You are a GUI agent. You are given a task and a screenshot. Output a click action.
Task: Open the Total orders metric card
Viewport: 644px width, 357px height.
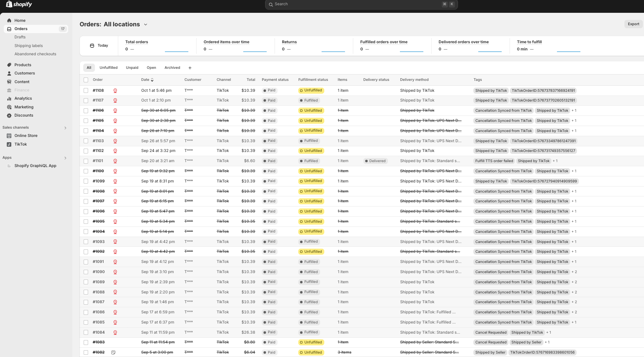[x=157, y=46]
